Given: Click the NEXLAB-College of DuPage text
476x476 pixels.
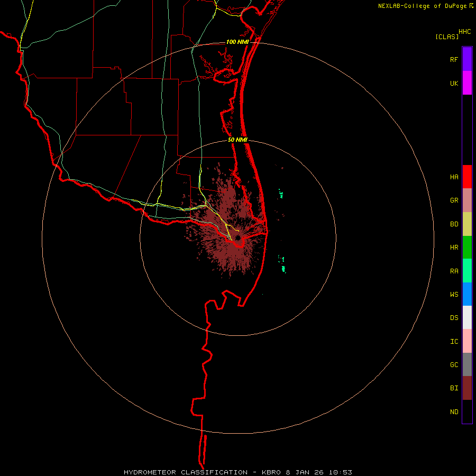Looking at the screenshot, I should coord(422,6).
